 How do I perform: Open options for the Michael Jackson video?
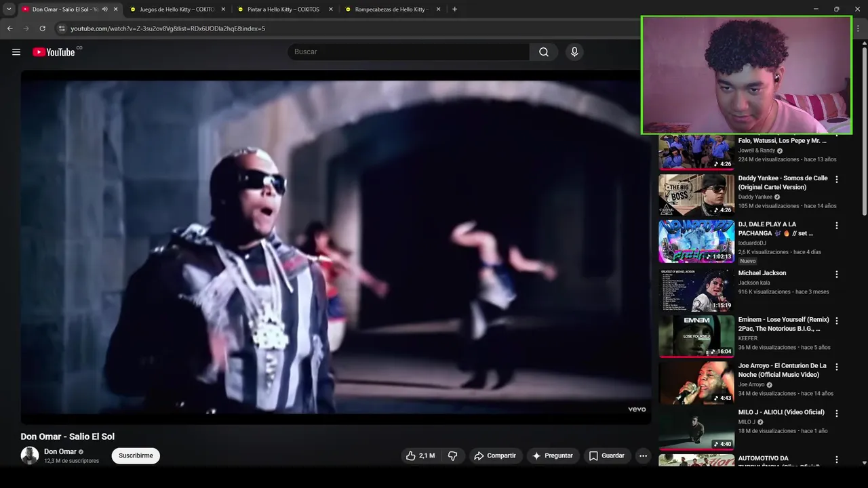837,274
